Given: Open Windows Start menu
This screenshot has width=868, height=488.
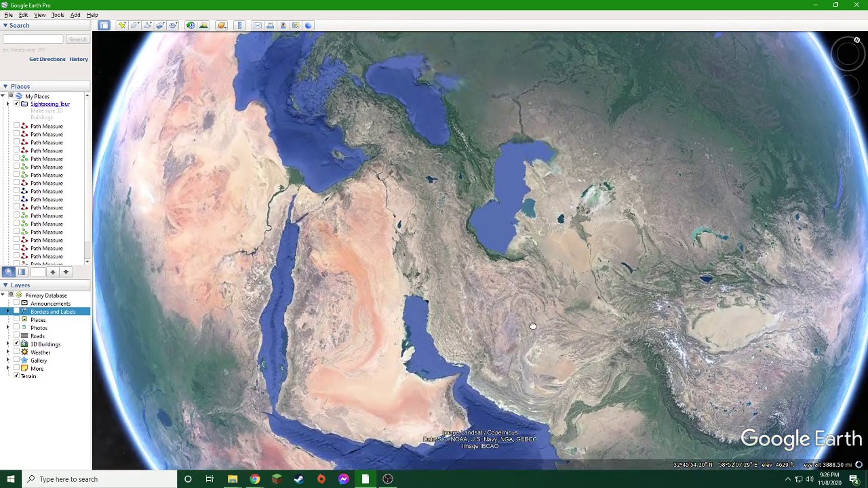Looking at the screenshot, I should click(10, 479).
